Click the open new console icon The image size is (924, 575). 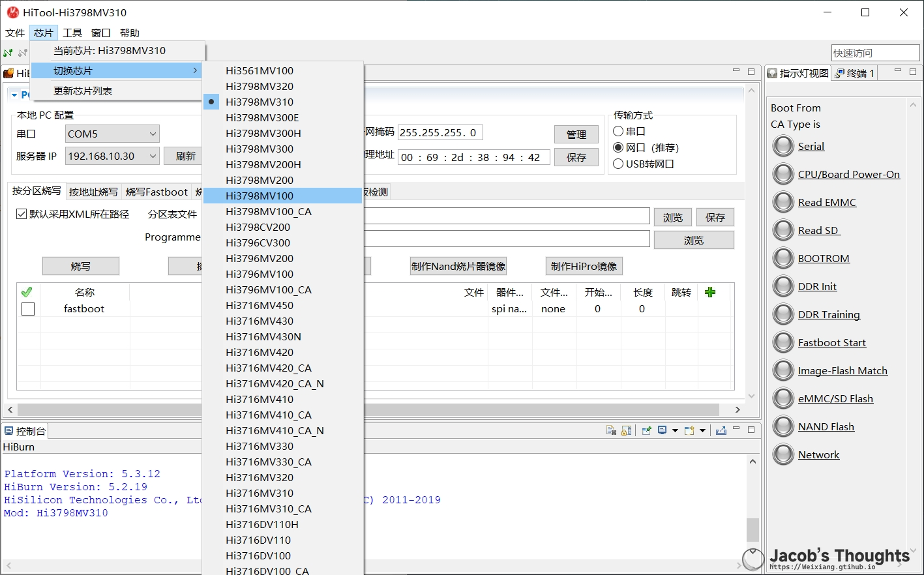(689, 430)
